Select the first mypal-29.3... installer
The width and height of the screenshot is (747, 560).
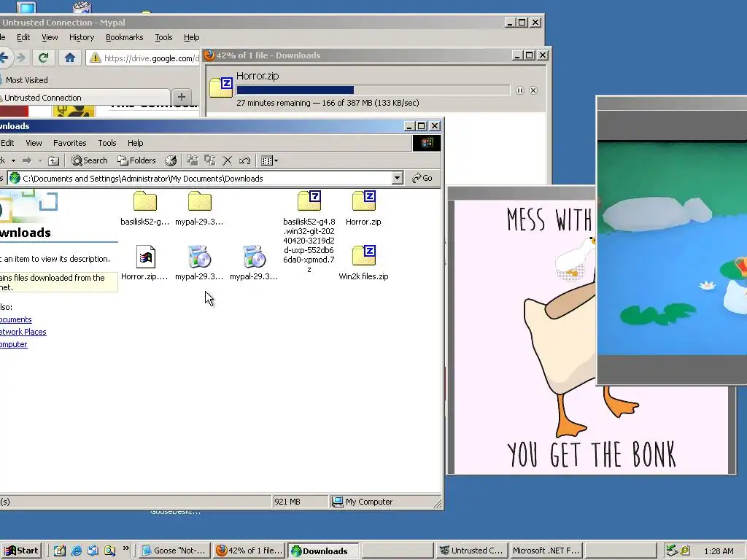pos(199,262)
